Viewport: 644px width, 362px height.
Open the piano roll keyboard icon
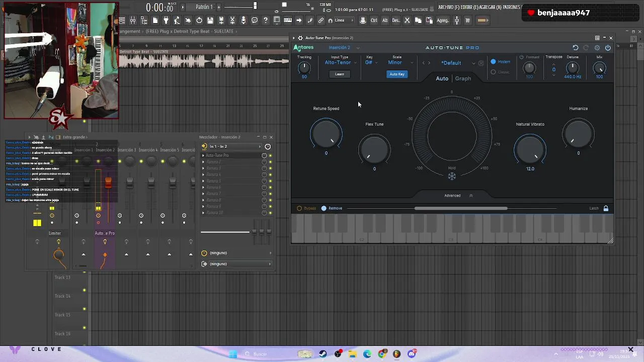pos(288,21)
